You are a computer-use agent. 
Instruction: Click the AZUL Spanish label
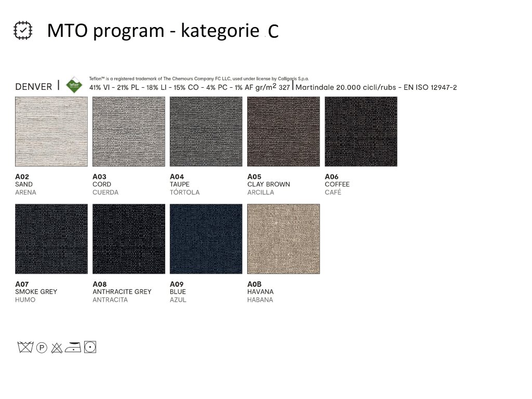(178, 300)
